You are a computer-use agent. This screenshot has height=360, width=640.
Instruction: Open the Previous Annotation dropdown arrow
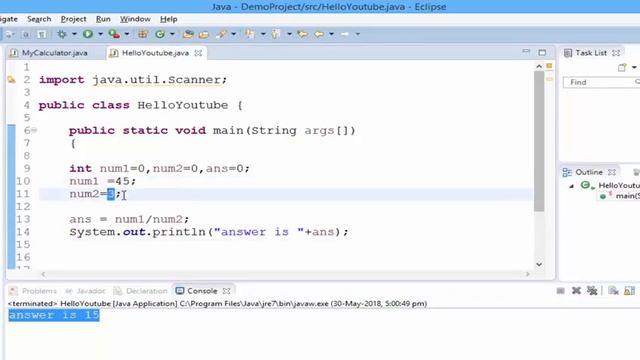coord(289,34)
